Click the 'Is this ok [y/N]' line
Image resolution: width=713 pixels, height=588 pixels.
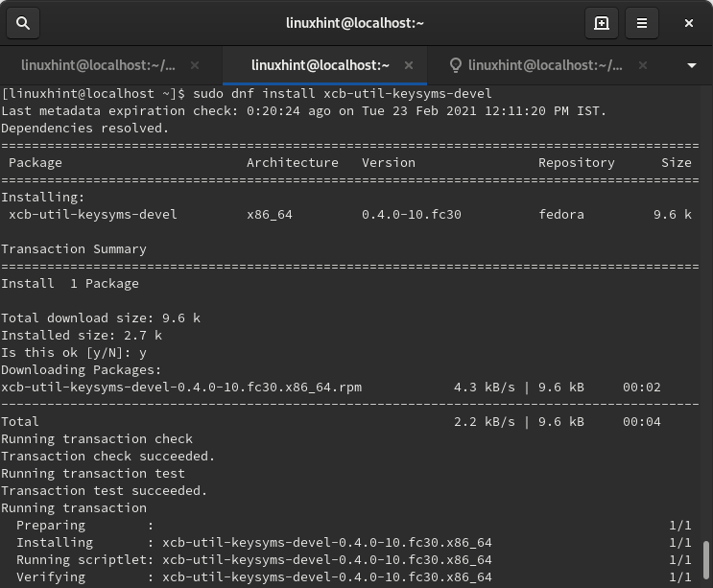(73, 352)
